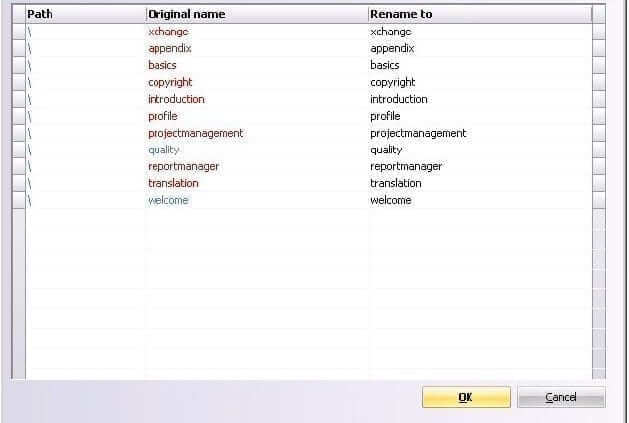Click the Rename to column header
Image resolution: width=629 pixels, height=423 pixels.
point(480,14)
